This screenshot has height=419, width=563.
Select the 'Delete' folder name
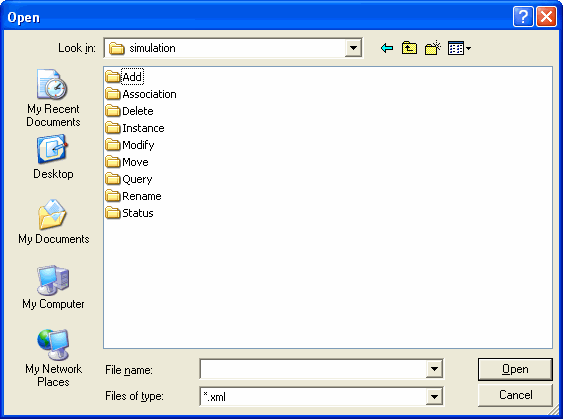click(138, 111)
